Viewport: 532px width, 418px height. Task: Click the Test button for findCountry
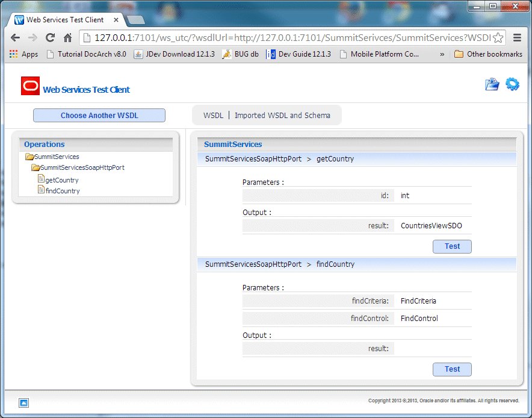[452, 369]
